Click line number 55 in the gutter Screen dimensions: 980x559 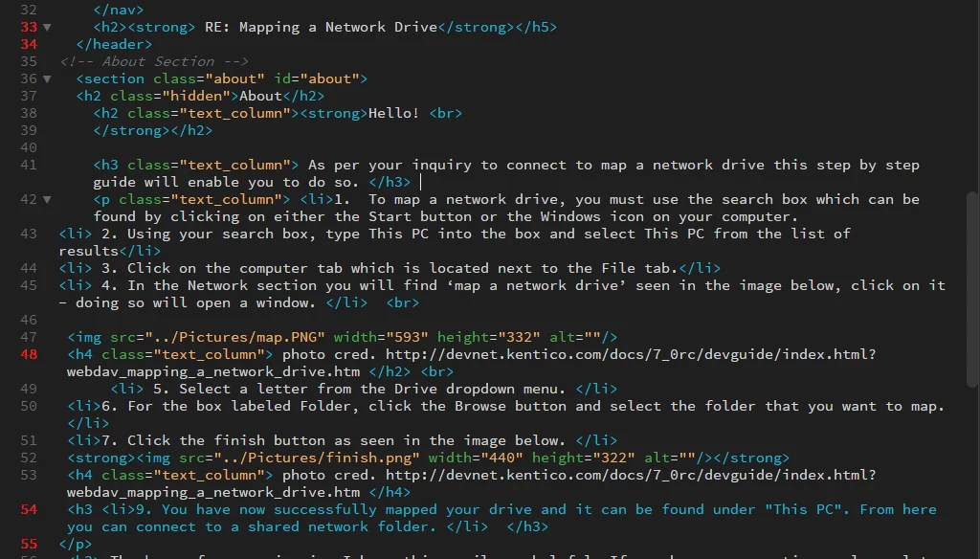pyautogui.click(x=29, y=544)
